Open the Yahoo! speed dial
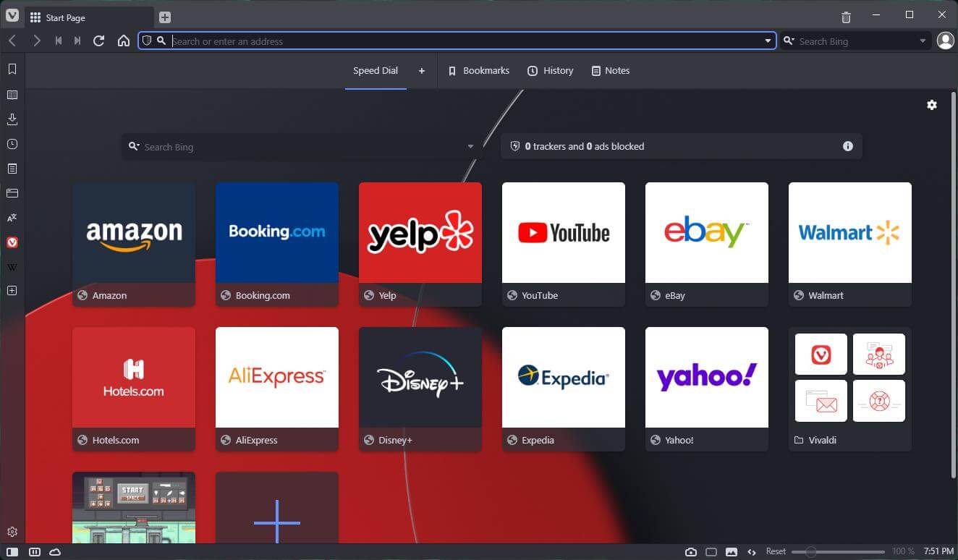 (707, 389)
